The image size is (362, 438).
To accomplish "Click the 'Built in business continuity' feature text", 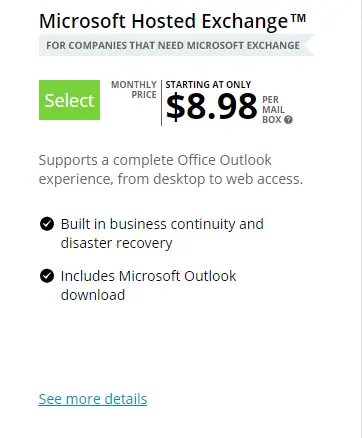I will coord(162,224).
